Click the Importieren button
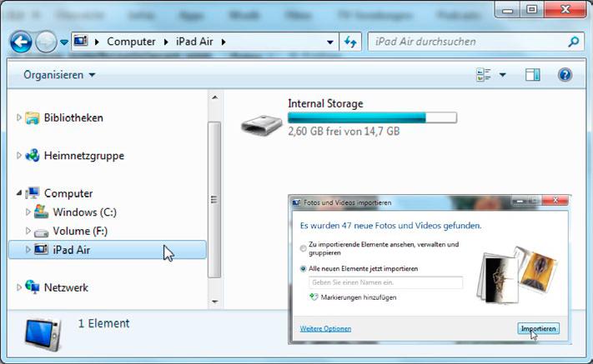The image size is (593, 364). tap(538, 328)
